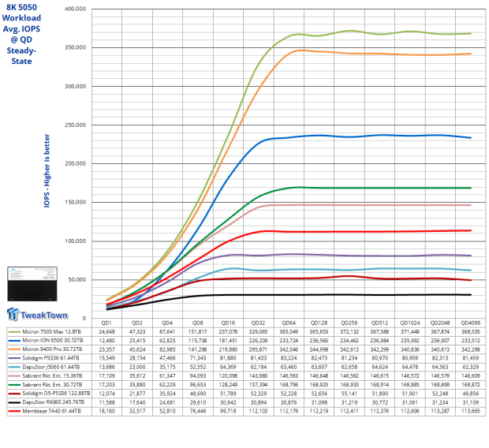This screenshot has height=448, width=489.
Task: Click the value 23,357 in the table
Action: click(x=106, y=349)
